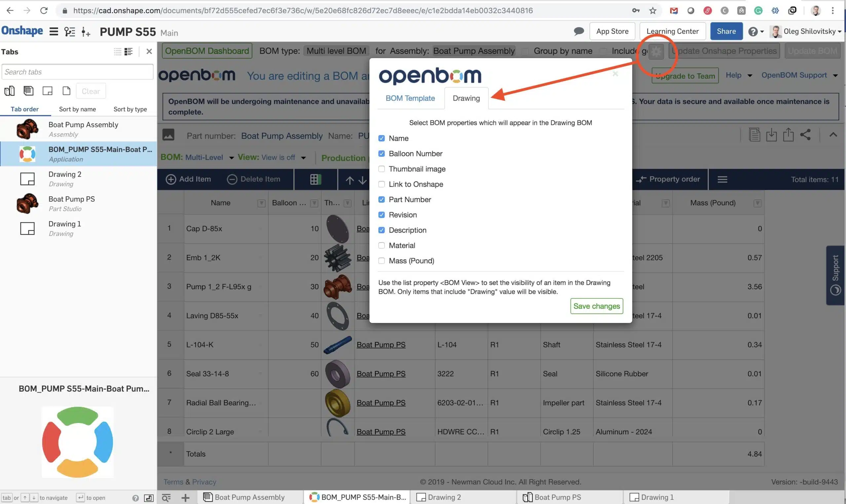Move item up with the up arrow

click(350, 180)
